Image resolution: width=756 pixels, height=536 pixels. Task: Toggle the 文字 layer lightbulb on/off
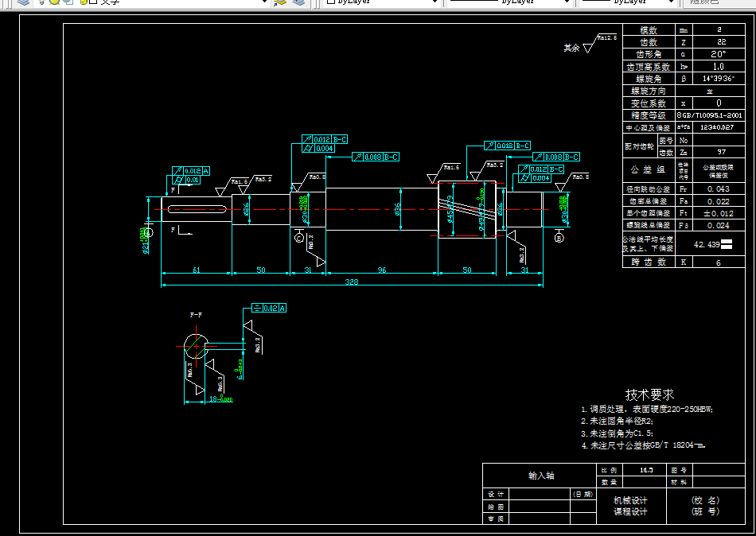point(42,2)
